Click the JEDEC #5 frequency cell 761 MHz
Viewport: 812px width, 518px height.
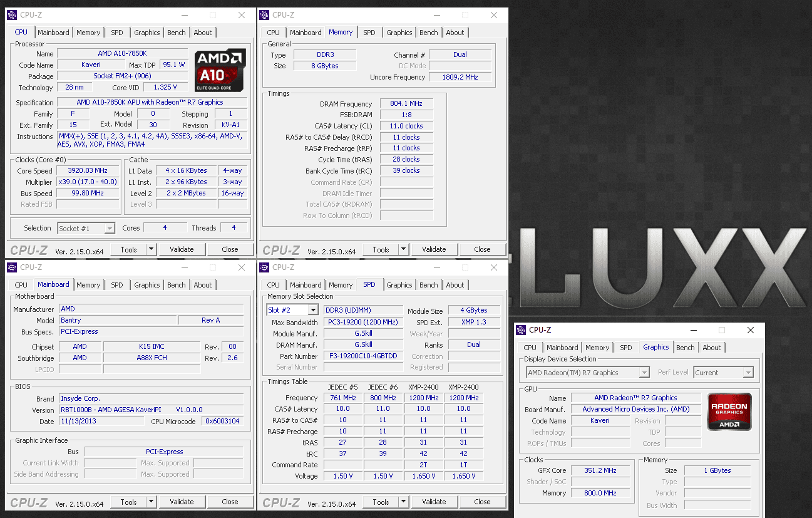pyautogui.click(x=343, y=398)
